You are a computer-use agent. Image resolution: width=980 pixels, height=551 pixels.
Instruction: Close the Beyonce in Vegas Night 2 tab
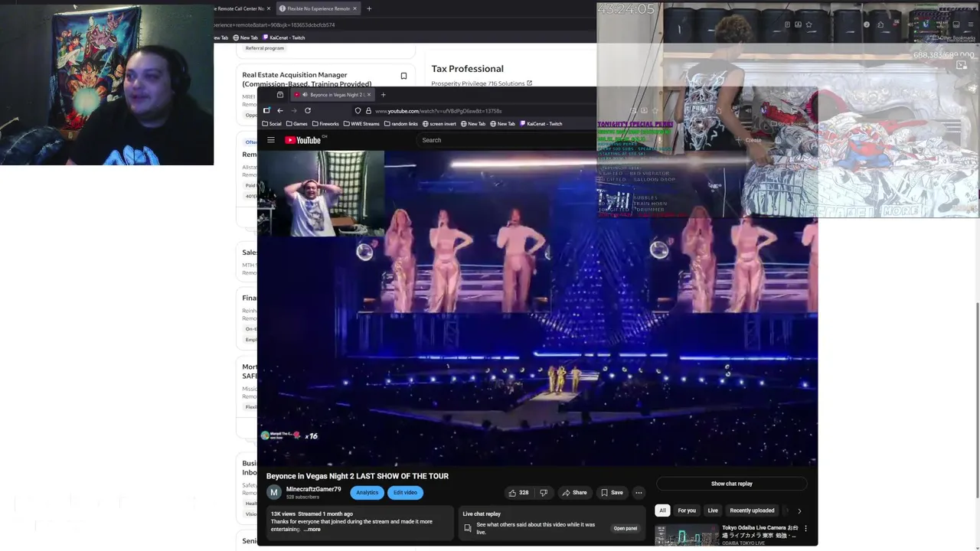(368, 95)
